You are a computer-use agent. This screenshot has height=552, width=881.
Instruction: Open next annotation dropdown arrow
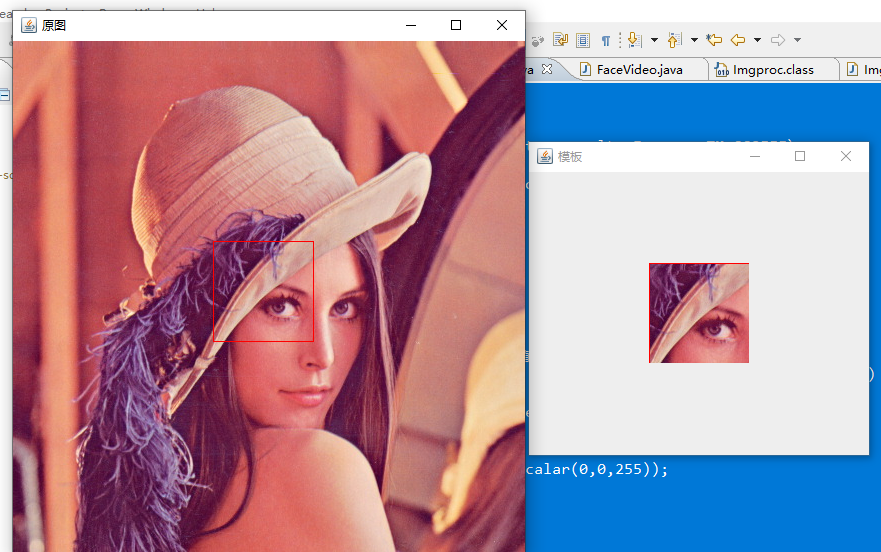click(x=654, y=40)
